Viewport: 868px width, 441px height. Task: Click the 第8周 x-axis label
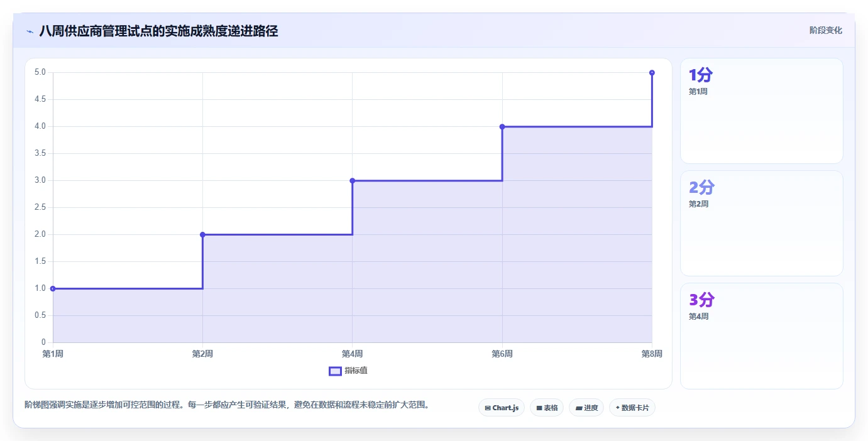click(652, 354)
